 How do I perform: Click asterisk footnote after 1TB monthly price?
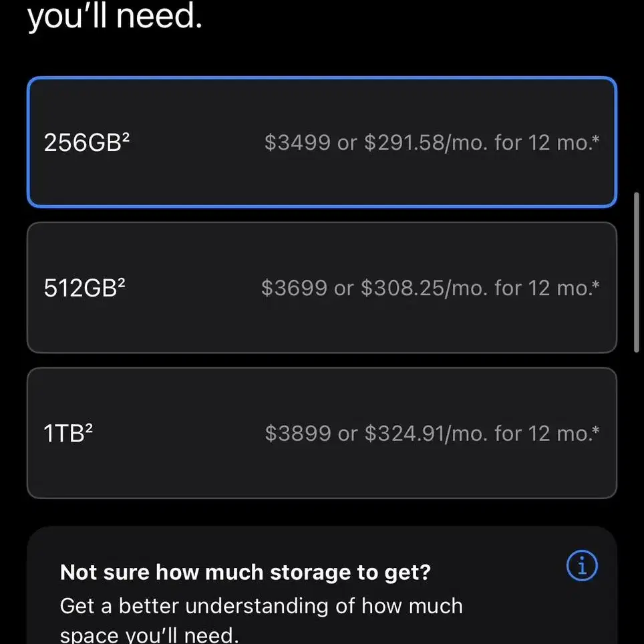tap(596, 429)
